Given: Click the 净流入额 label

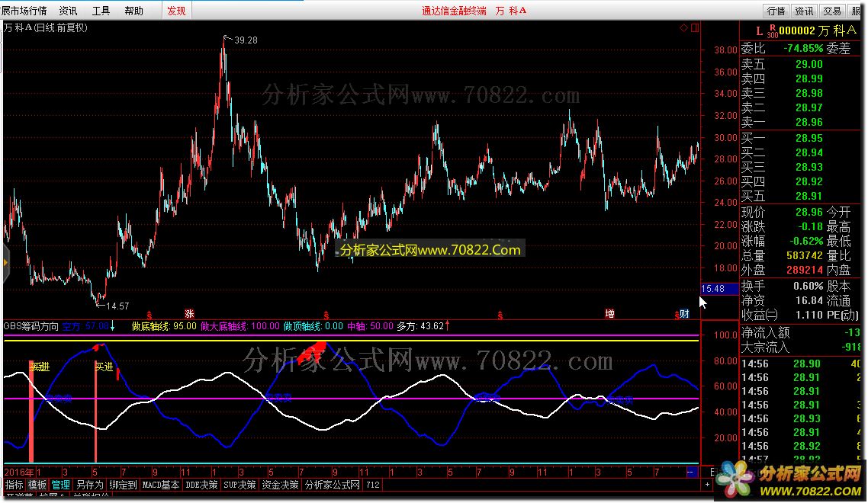Looking at the screenshot, I should tap(766, 332).
